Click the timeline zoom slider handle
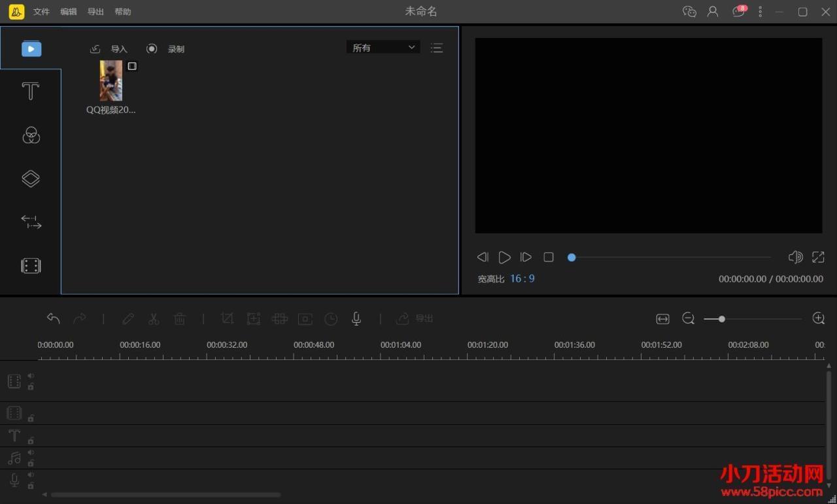837x504 pixels. click(721, 319)
